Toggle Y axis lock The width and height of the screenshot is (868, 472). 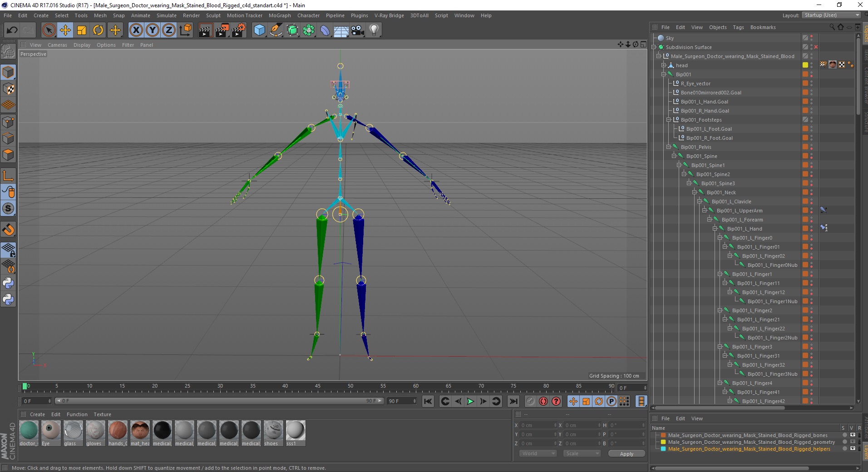[x=153, y=30]
